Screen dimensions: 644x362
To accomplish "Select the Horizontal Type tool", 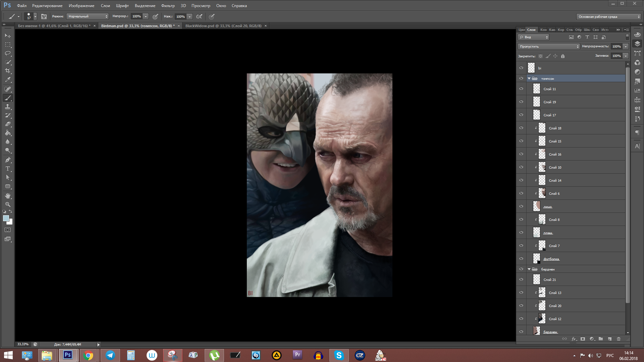I will point(8,169).
